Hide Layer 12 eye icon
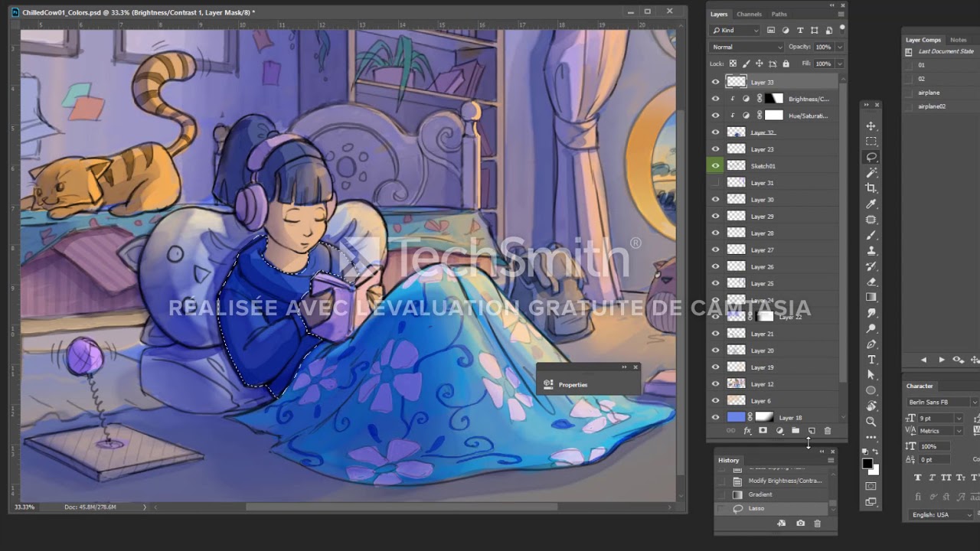980x551 pixels. [716, 383]
